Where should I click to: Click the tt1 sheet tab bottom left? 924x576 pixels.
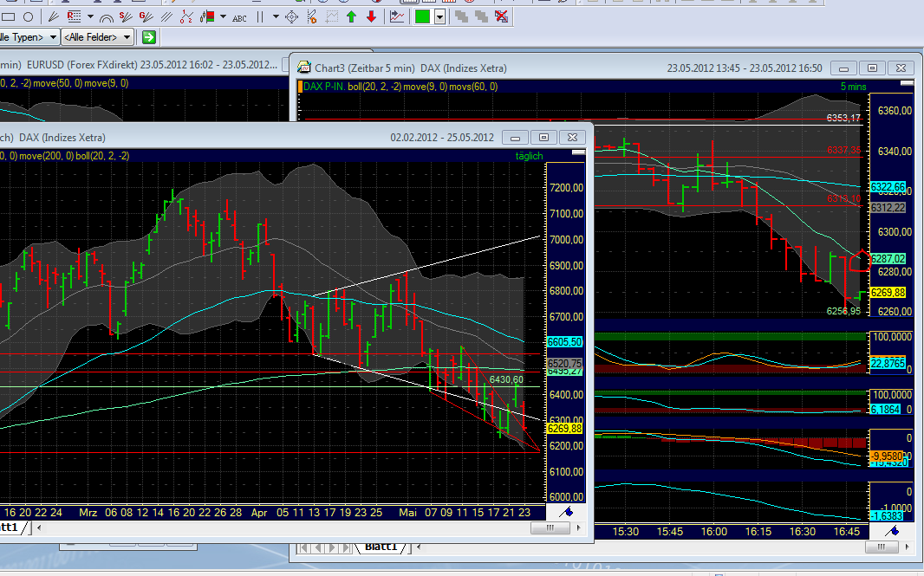(x=10, y=525)
